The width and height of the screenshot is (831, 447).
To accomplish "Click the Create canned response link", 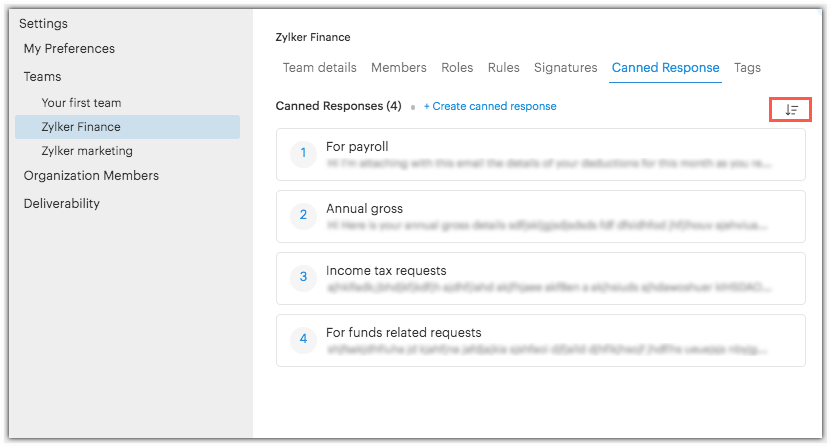I will [490, 106].
